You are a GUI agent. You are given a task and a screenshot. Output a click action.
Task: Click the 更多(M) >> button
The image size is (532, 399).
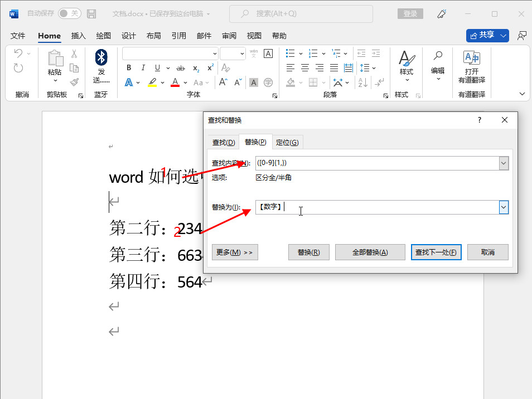[x=235, y=252]
